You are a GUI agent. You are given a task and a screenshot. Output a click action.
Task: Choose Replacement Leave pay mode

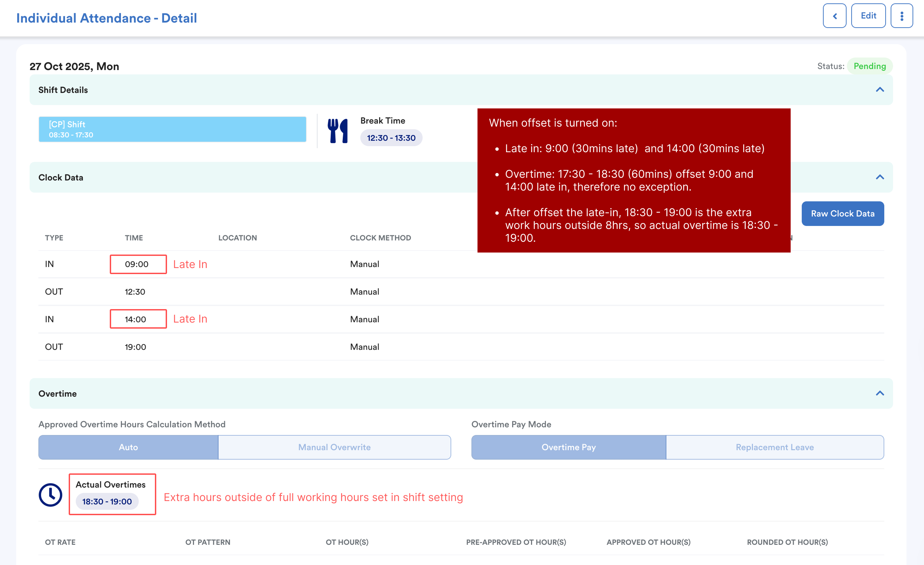[774, 447]
